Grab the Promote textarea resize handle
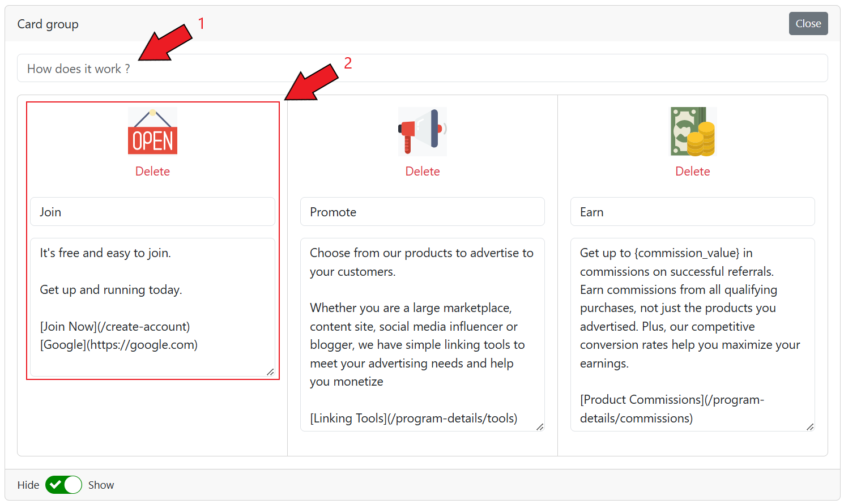This screenshot has height=504, width=844. click(x=540, y=427)
